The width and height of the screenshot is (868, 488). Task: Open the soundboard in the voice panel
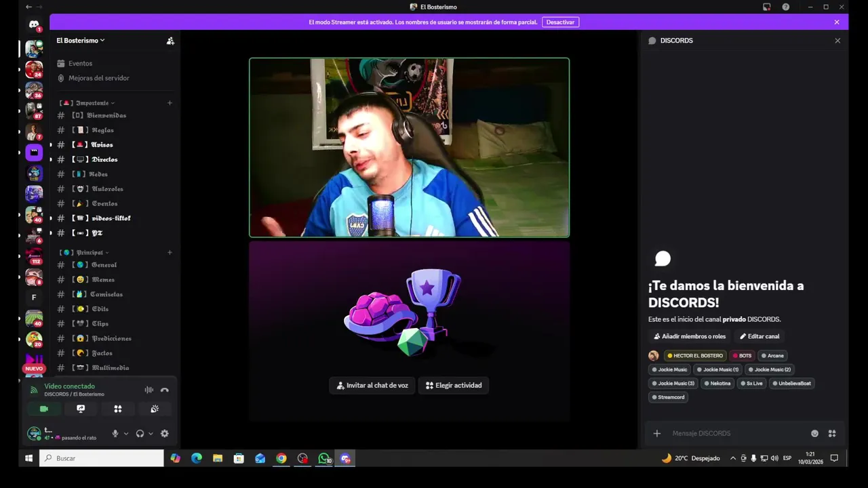[x=155, y=409]
